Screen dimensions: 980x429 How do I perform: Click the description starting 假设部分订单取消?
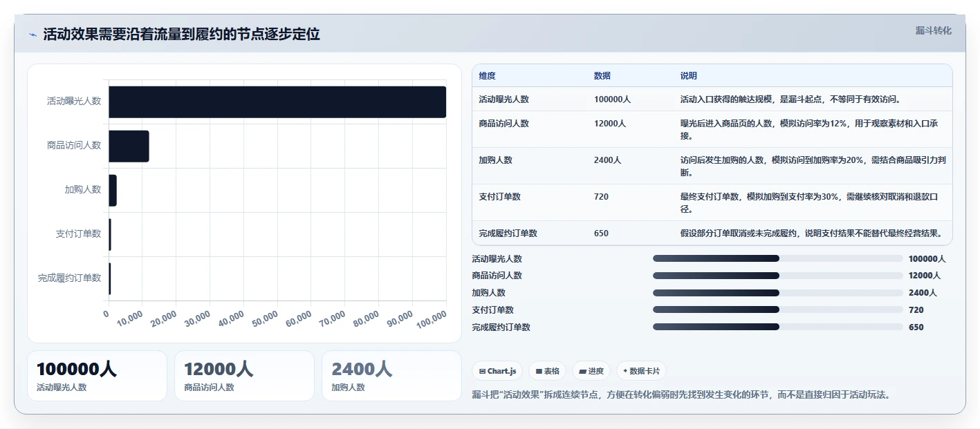click(811, 233)
